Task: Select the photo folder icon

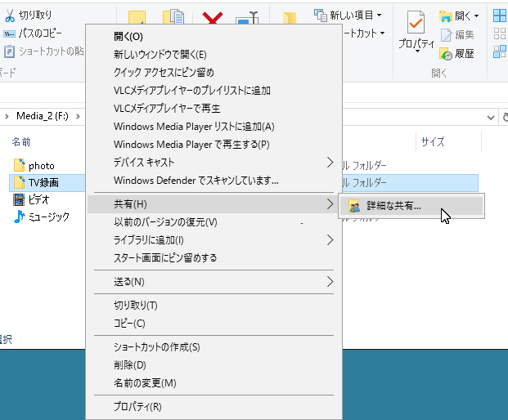Action: (19, 166)
